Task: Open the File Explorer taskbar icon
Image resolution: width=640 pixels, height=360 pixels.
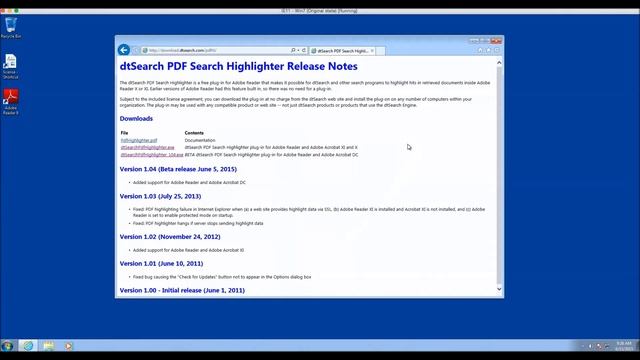Action: [x=49, y=346]
